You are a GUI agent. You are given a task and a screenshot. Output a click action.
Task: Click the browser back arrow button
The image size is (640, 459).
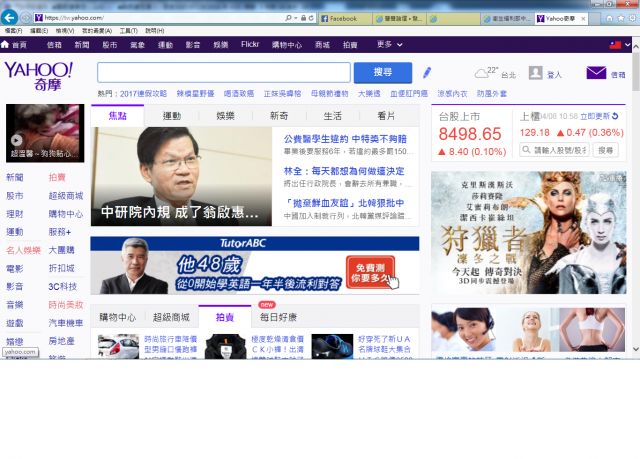(9, 18)
